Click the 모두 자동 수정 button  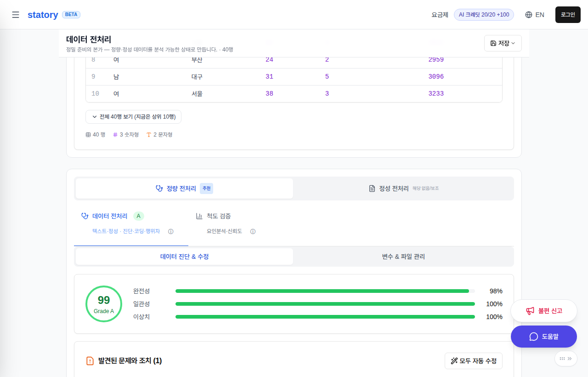pyautogui.click(x=474, y=361)
